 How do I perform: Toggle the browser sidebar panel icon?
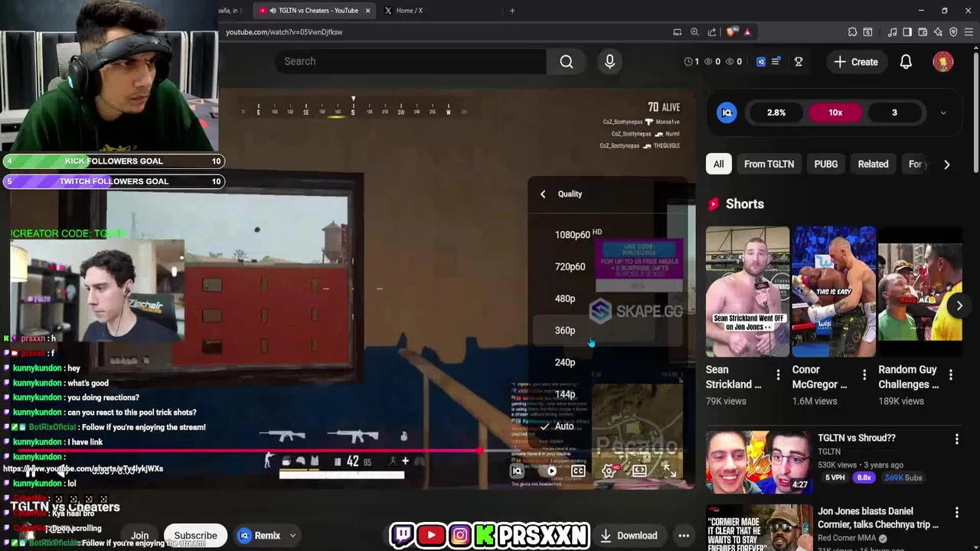coord(907,32)
